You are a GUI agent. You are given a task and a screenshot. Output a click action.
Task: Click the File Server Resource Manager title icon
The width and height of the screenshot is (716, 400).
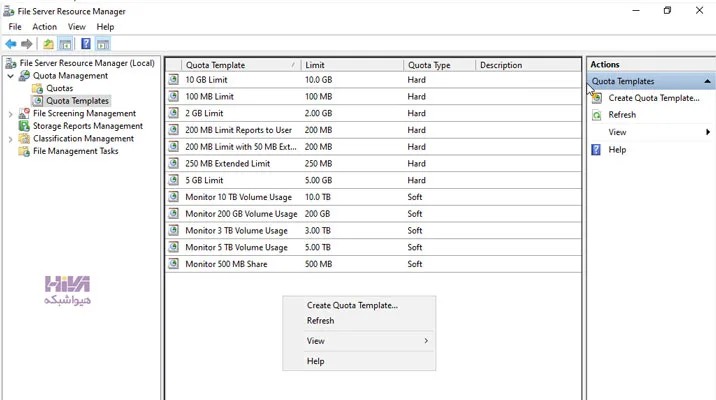click(x=9, y=11)
